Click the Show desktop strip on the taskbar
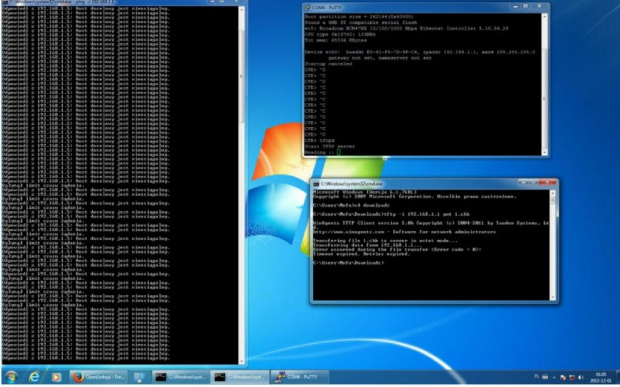This screenshot has width=620, height=387. point(617,377)
